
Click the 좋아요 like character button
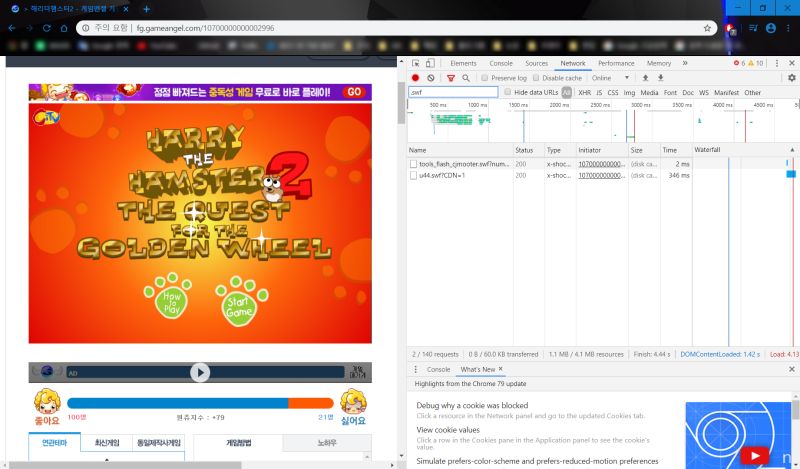point(47,407)
